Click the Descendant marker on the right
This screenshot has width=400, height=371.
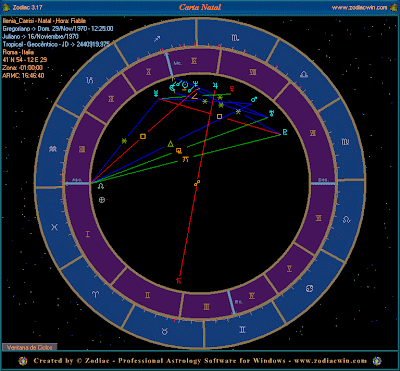click(323, 183)
